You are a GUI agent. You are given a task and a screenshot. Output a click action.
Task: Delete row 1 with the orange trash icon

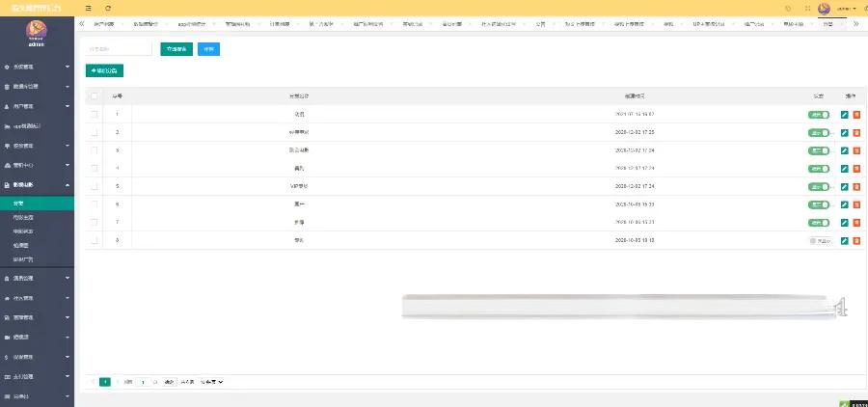point(856,115)
